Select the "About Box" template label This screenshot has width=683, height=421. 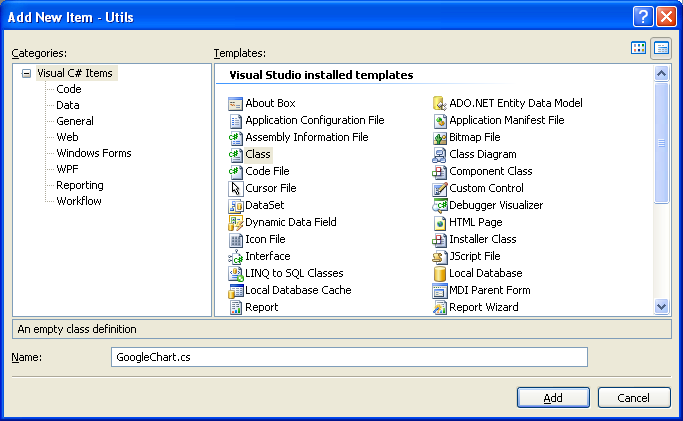[270, 103]
